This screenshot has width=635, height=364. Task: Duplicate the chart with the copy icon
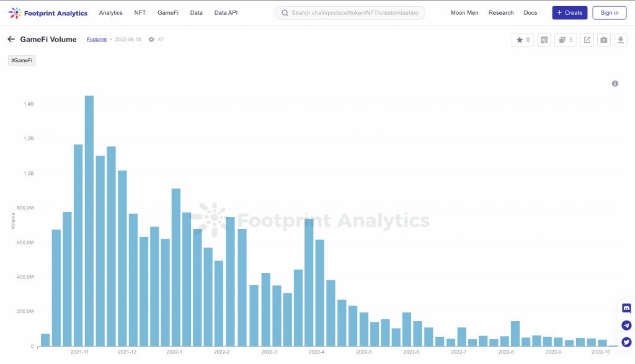coord(566,40)
